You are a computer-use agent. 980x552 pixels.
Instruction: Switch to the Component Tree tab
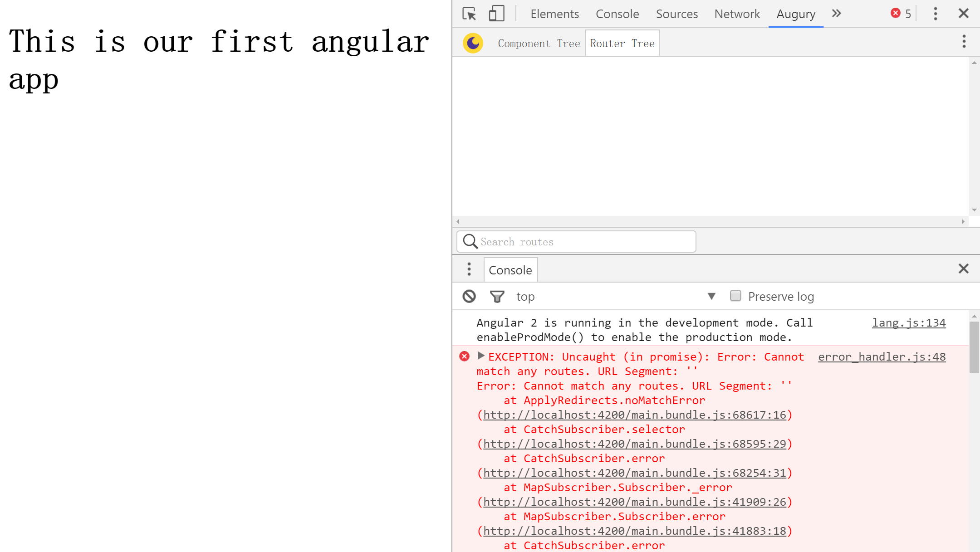pos(539,44)
